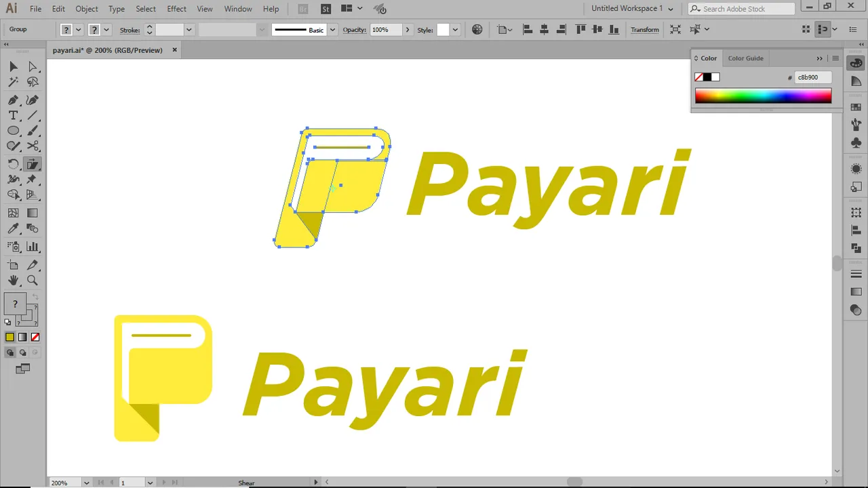Select the Blend tool
Viewport: 868px width, 488px height.
click(32, 228)
